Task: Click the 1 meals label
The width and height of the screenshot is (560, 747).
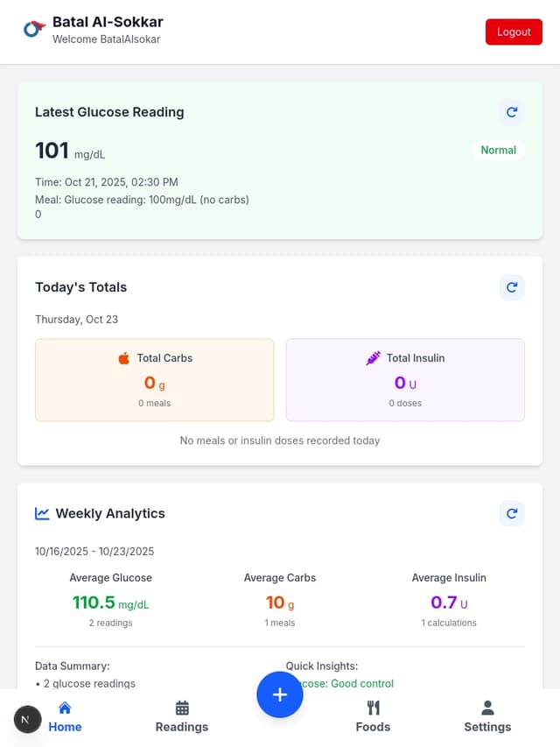Action: [279, 623]
